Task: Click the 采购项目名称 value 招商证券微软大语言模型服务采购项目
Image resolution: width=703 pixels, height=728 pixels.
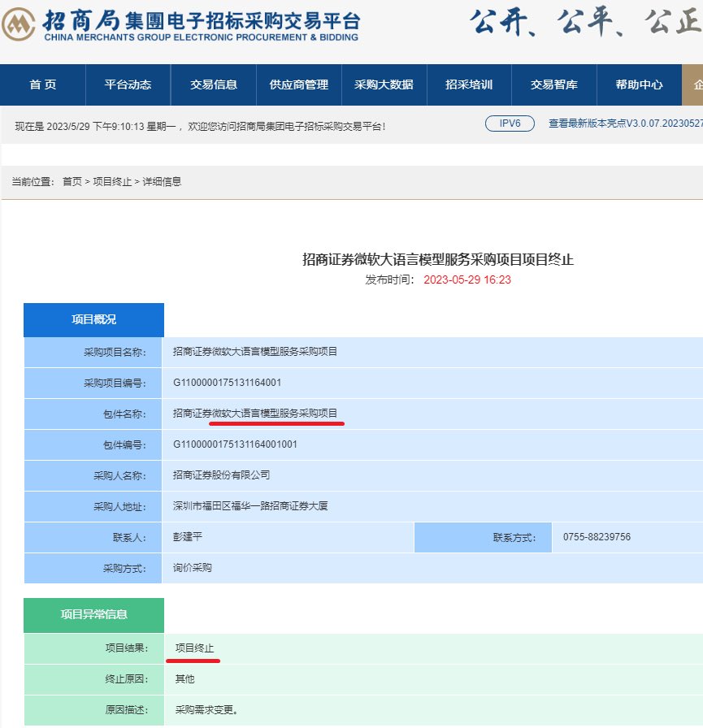Action: click(x=255, y=352)
